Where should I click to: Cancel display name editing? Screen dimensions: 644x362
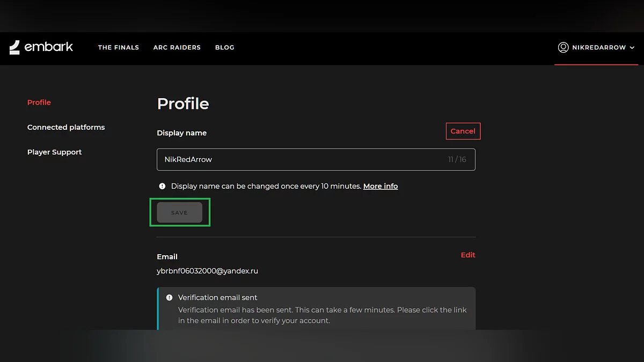[x=463, y=131]
